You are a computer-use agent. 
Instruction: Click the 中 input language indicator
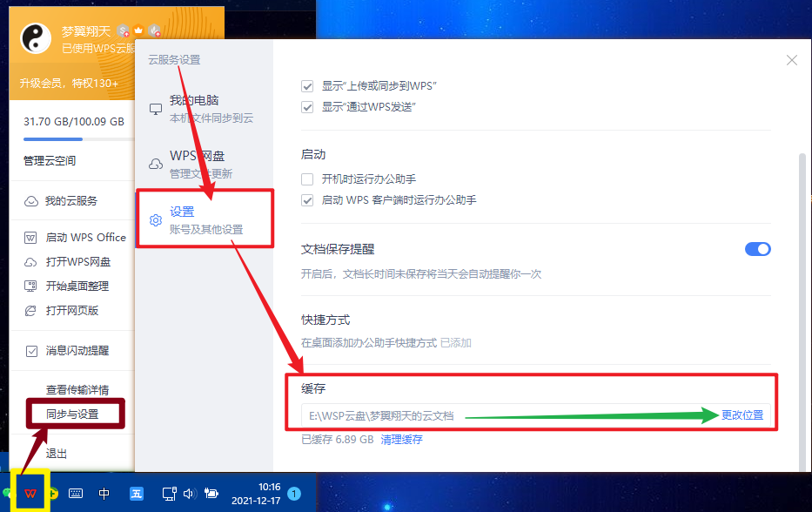(104, 494)
